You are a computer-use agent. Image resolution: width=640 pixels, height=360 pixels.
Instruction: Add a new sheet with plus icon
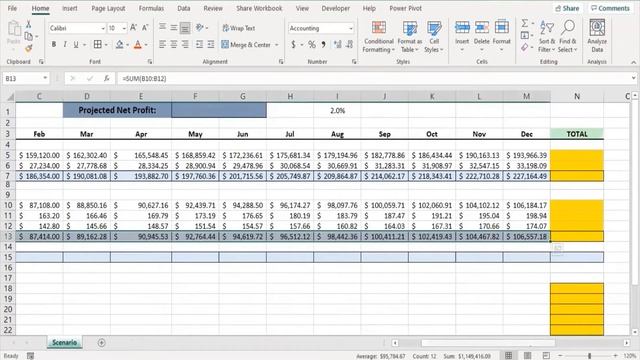click(x=101, y=343)
